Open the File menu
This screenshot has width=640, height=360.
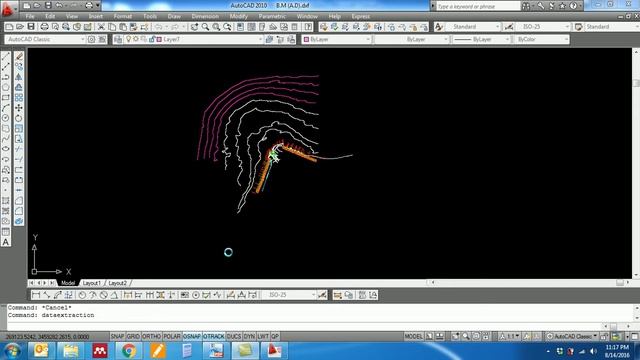pyautogui.click(x=30, y=16)
